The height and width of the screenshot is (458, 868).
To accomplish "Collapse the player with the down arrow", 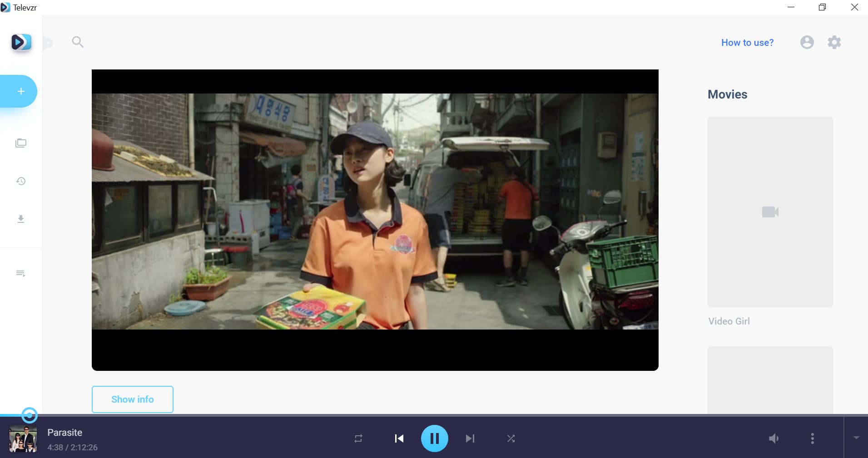I will click(x=856, y=438).
